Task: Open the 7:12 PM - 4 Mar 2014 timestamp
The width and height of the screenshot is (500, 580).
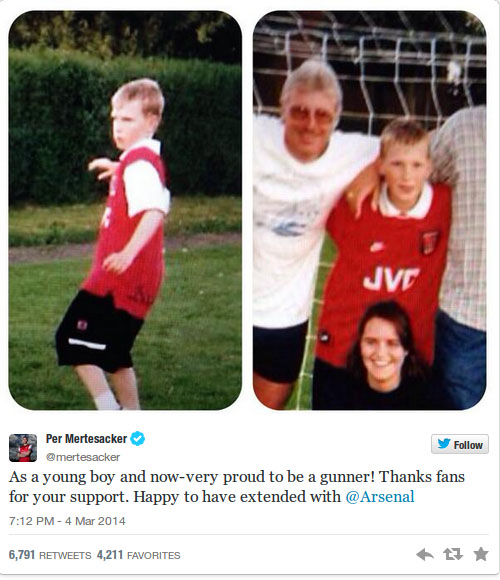Action: tap(67, 521)
